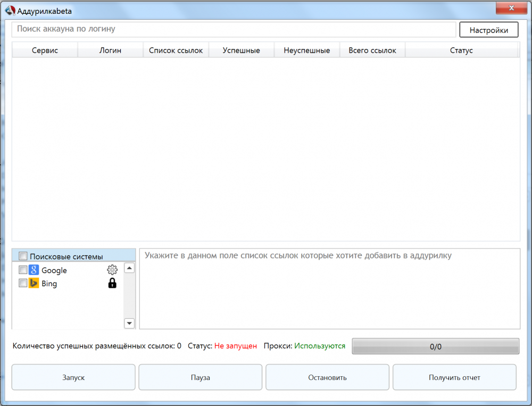532x406 pixels.
Task: Click the Используются proxy status text
Action: tap(320, 346)
